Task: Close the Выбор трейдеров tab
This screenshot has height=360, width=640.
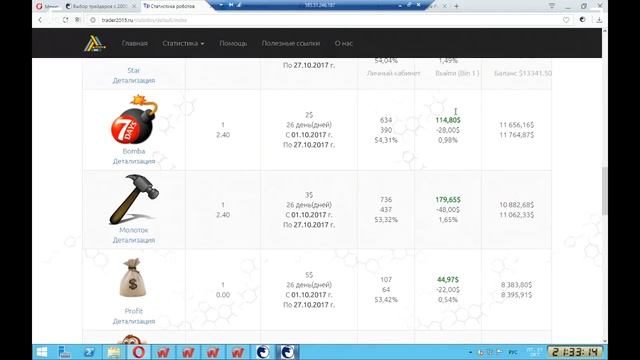Action: click(x=134, y=6)
